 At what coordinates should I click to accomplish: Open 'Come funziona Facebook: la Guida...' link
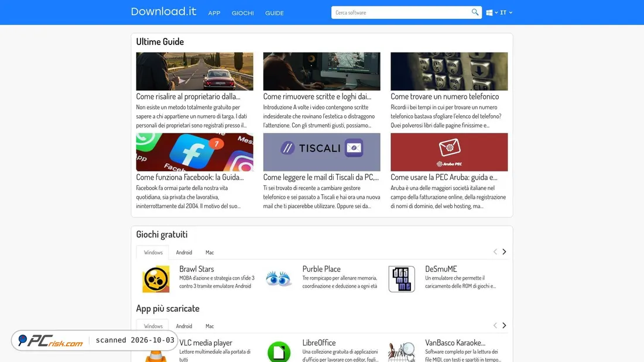pyautogui.click(x=190, y=177)
